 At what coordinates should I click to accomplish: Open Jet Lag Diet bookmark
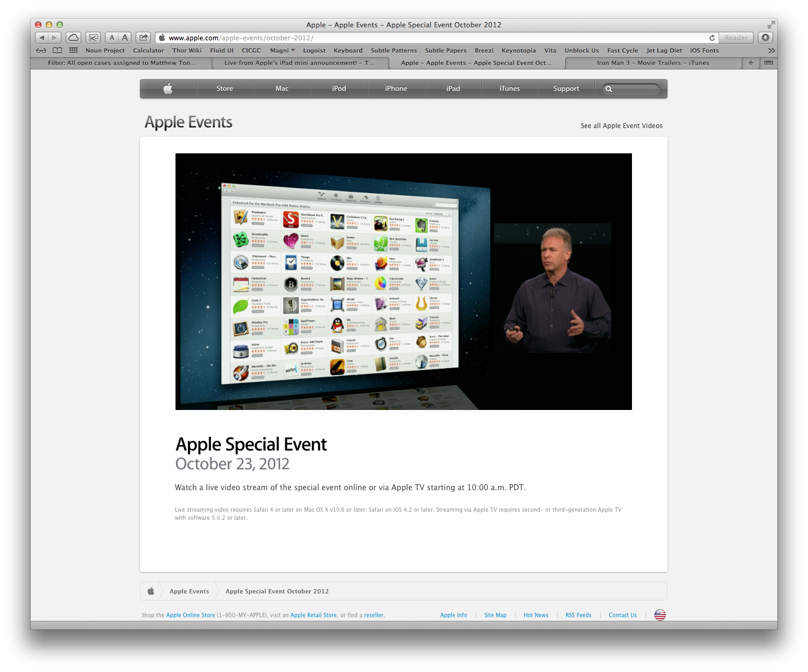click(664, 51)
